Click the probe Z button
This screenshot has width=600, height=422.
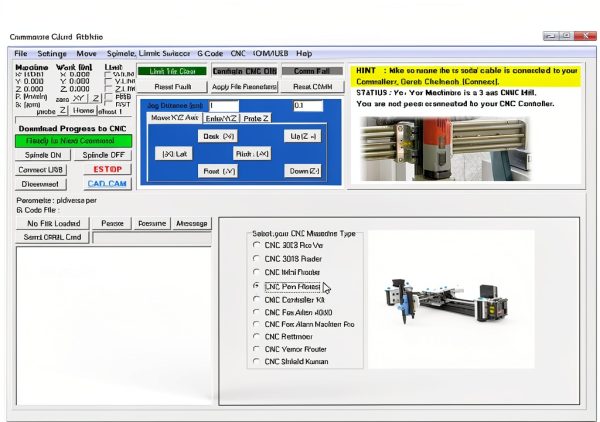coord(63,111)
